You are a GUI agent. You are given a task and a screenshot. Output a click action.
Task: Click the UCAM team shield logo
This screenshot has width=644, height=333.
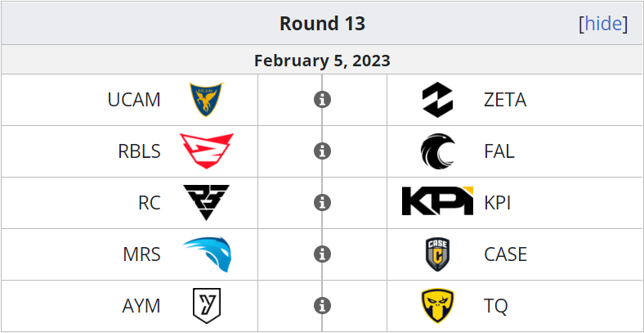click(206, 100)
